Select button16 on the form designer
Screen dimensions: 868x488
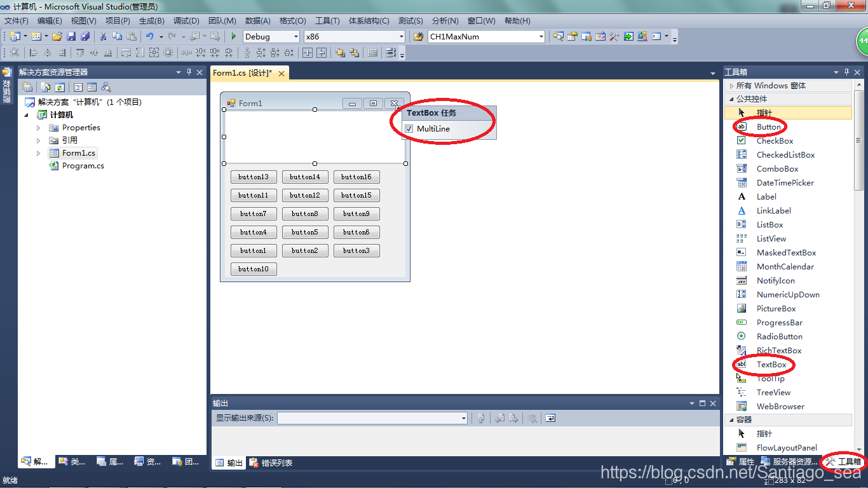click(356, 177)
